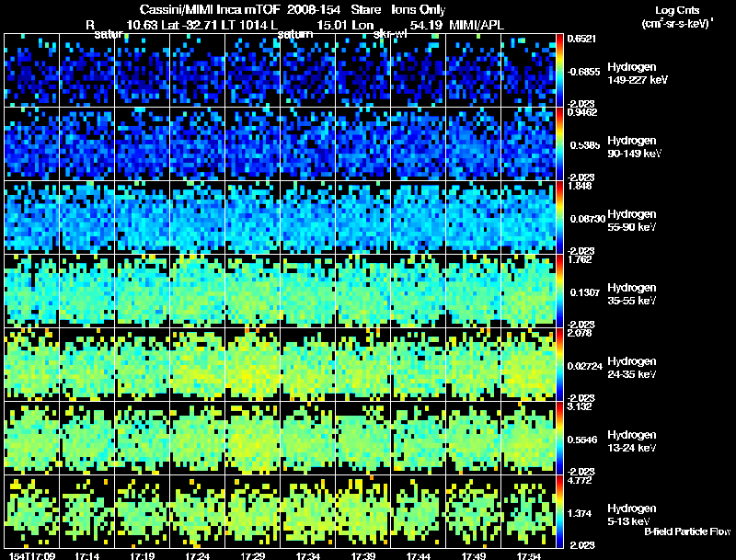Select the 90-149 keV panel at 17:14

click(x=86, y=144)
